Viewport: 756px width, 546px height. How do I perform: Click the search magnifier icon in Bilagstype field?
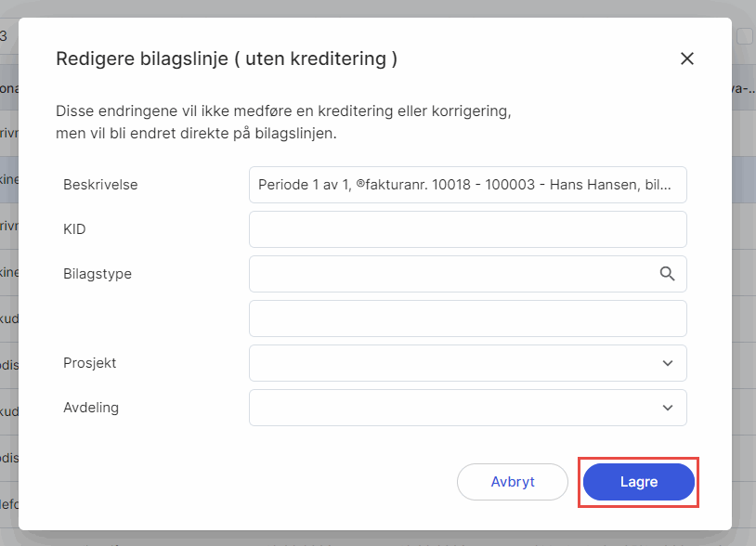tap(667, 274)
